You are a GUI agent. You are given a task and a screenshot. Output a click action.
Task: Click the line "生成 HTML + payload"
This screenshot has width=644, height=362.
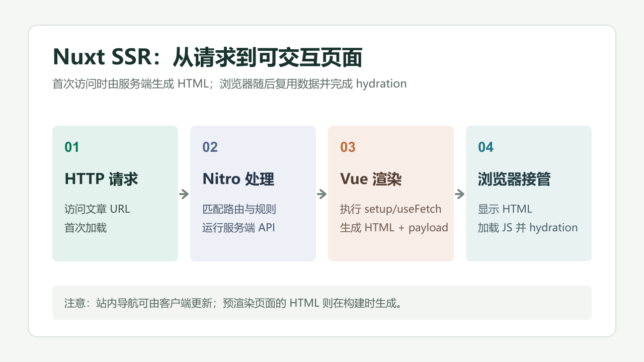click(x=394, y=227)
